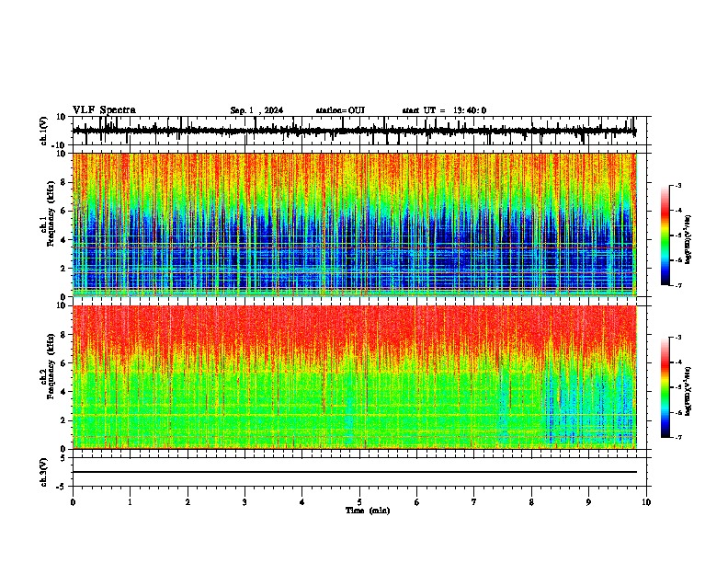This screenshot has width=728, height=563.
Task: Click the "2" kHz tick on ch.1 spectrogram
Action: point(63,269)
